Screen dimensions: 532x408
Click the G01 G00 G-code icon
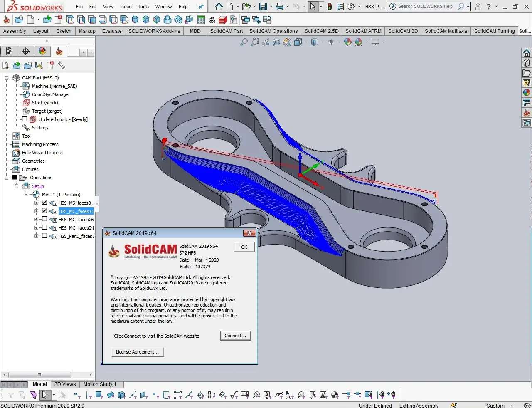[x=212, y=20]
